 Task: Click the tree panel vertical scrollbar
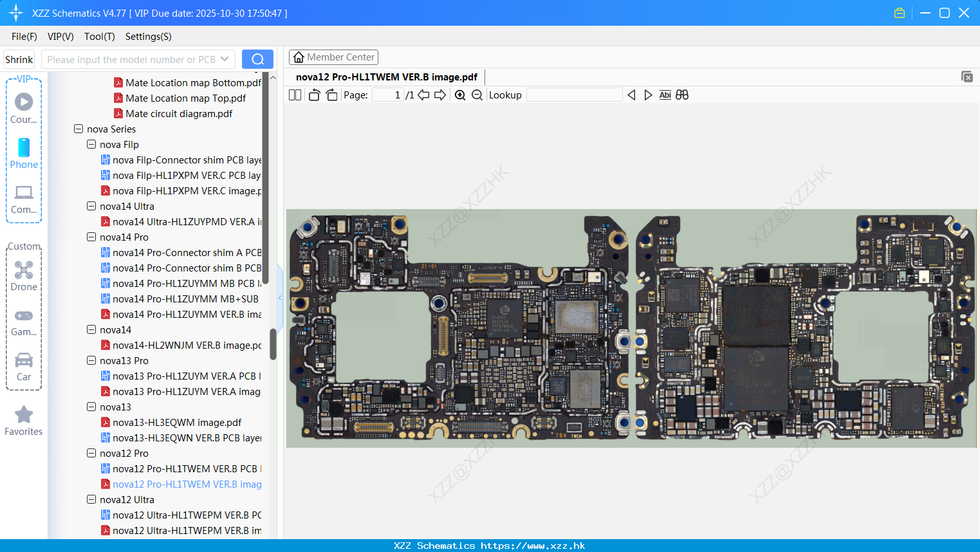273,344
